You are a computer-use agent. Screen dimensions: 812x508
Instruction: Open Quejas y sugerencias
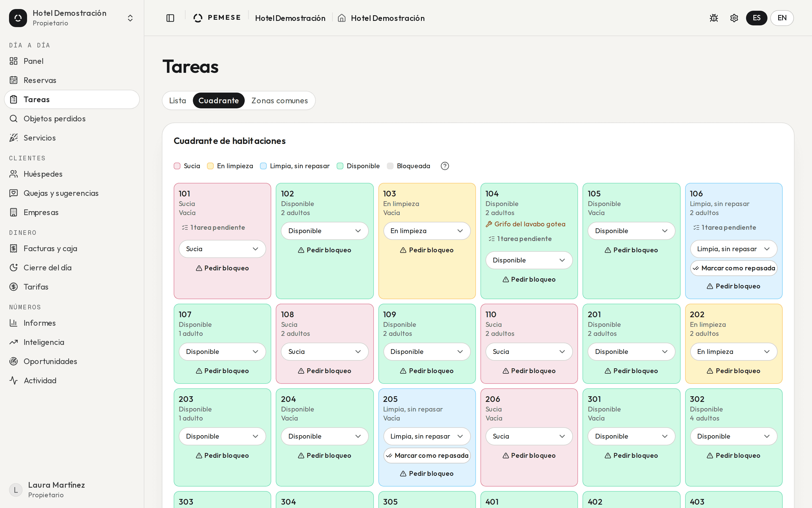tap(72, 193)
